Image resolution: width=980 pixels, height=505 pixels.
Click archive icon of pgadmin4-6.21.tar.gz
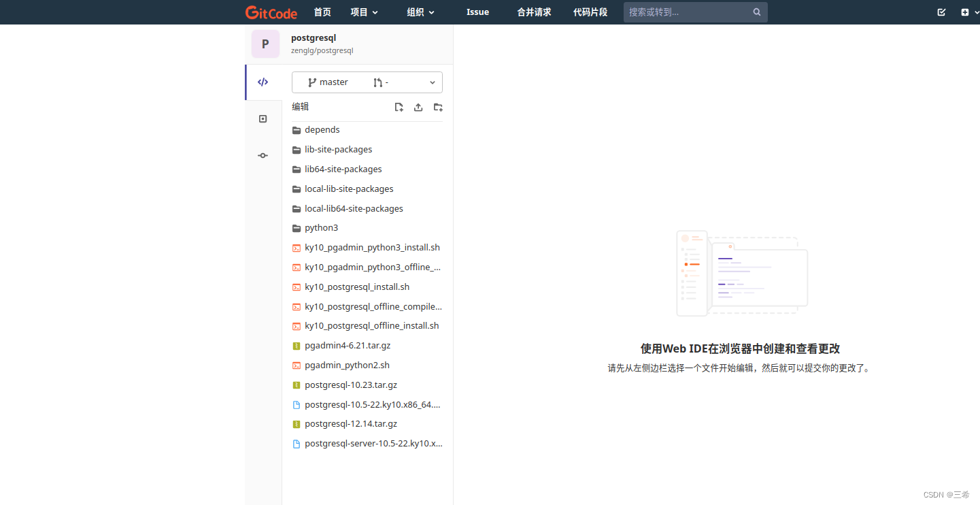click(297, 346)
